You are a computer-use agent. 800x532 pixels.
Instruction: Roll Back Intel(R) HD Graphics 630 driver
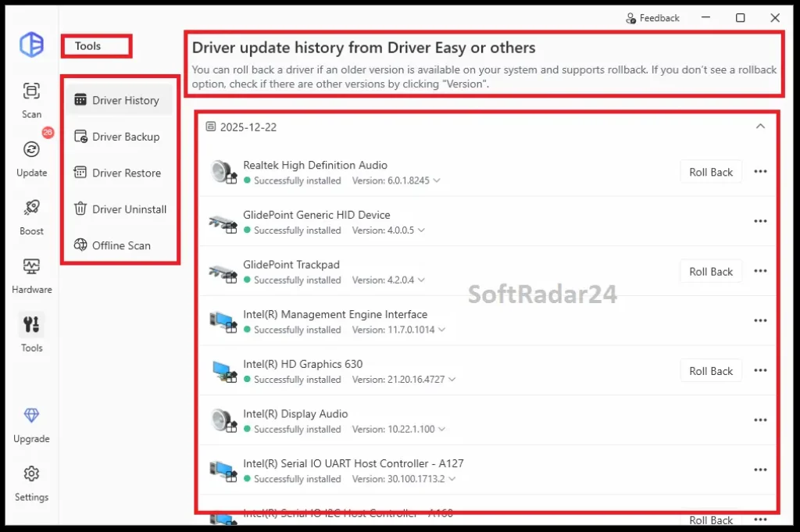711,371
